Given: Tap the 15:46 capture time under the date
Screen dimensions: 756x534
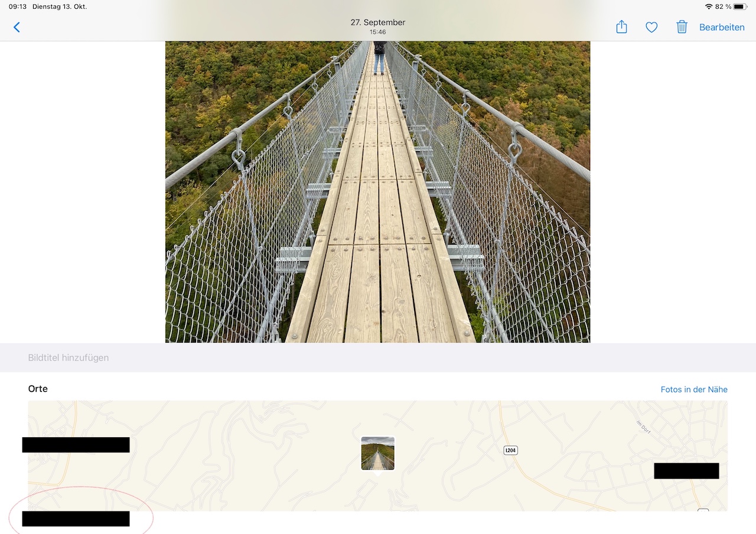Looking at the screenshot, I should (x=378, y=32).
